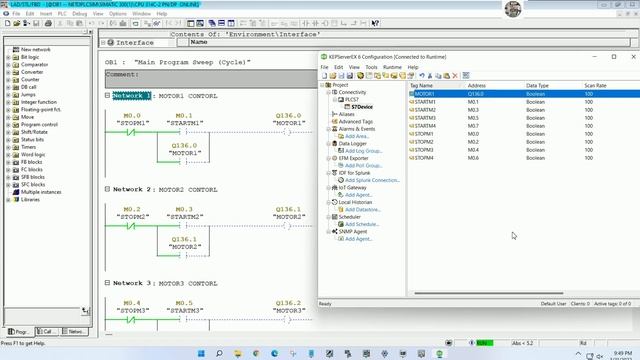Click the Cut scissors icon in KEPServerEX
Screen dimensions: 640x360
[430, 76]
